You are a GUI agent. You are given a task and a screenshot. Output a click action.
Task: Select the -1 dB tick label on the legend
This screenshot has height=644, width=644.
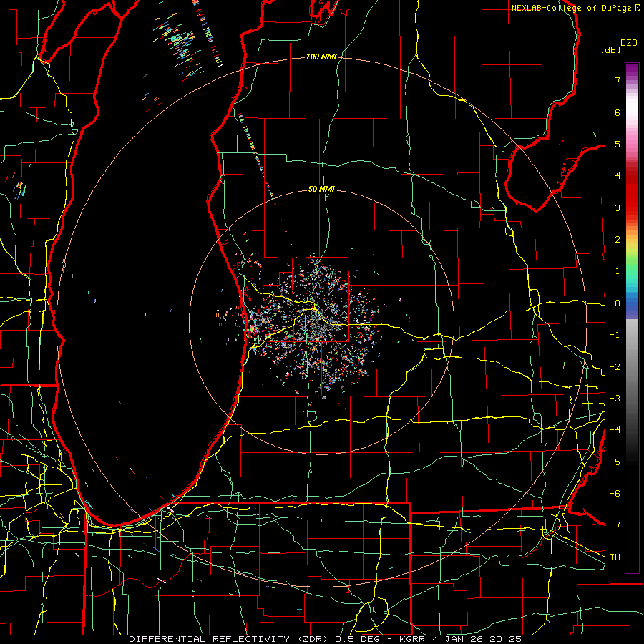click(x=615, y=335)
